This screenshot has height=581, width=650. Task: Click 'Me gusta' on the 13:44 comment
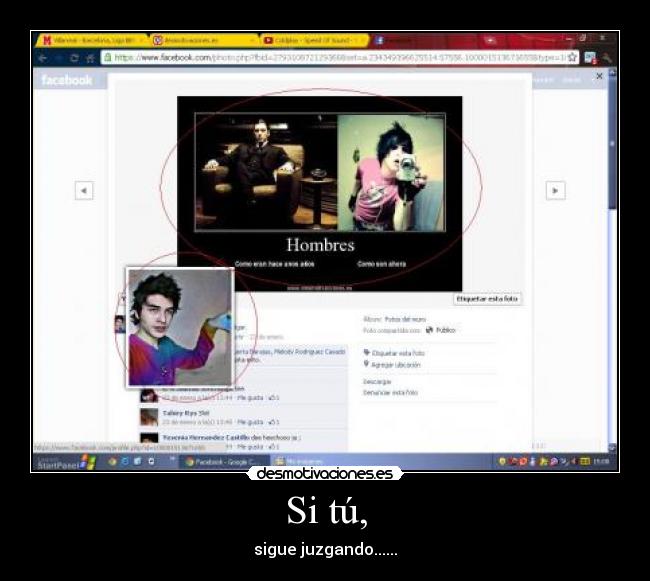(x=250, y=398)
